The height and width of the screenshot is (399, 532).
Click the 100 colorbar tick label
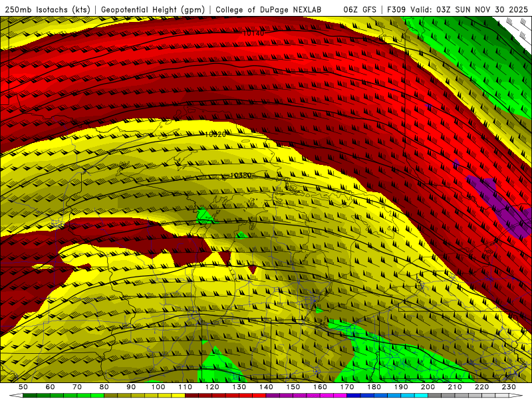[158, 387]
